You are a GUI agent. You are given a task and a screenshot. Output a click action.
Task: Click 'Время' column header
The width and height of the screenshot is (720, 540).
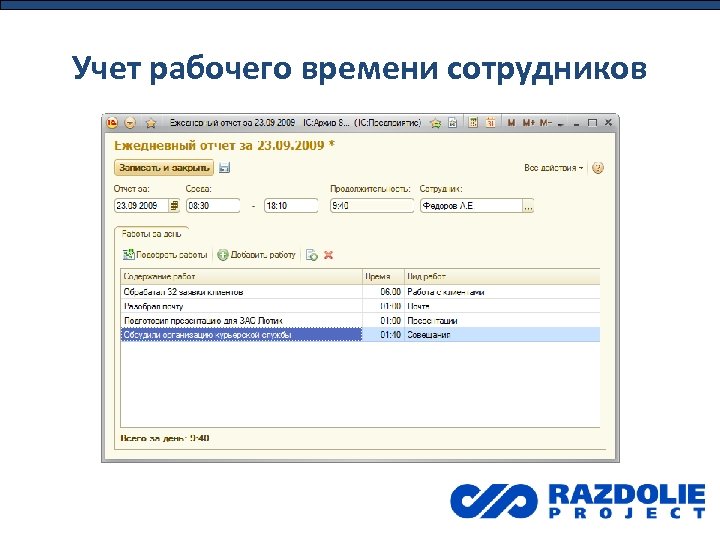click(383, 276)
